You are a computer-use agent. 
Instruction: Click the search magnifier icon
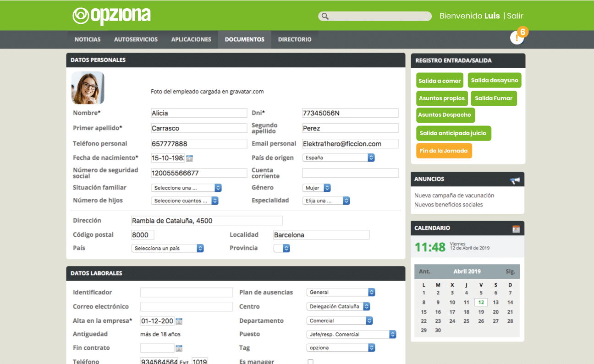pyautogui.click(x=325, y=16)
